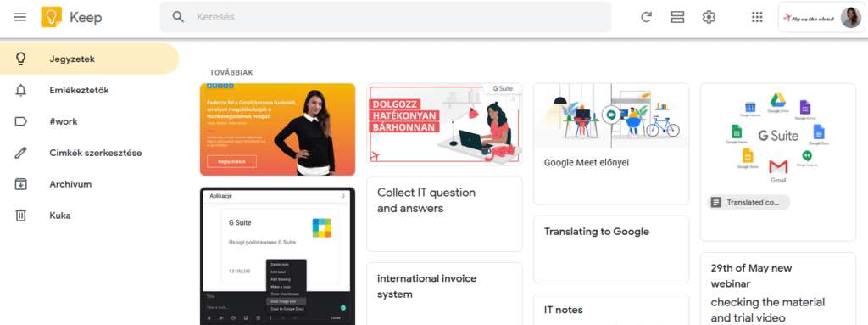The width and height of the screenshot is (868, 325).
Task: Open the G Suite apps image note
Action: coord(778,162)
